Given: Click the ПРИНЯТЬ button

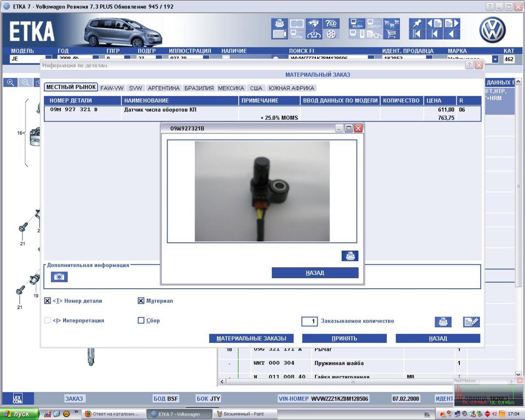Looking at the screenshot, I should [x=344, y=339].
